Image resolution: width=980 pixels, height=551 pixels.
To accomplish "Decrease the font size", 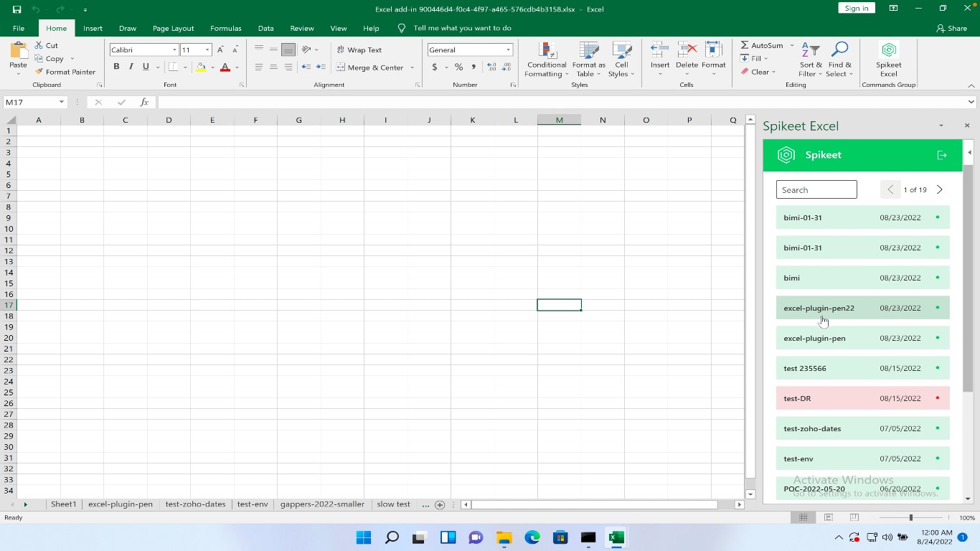I will 235,50.
